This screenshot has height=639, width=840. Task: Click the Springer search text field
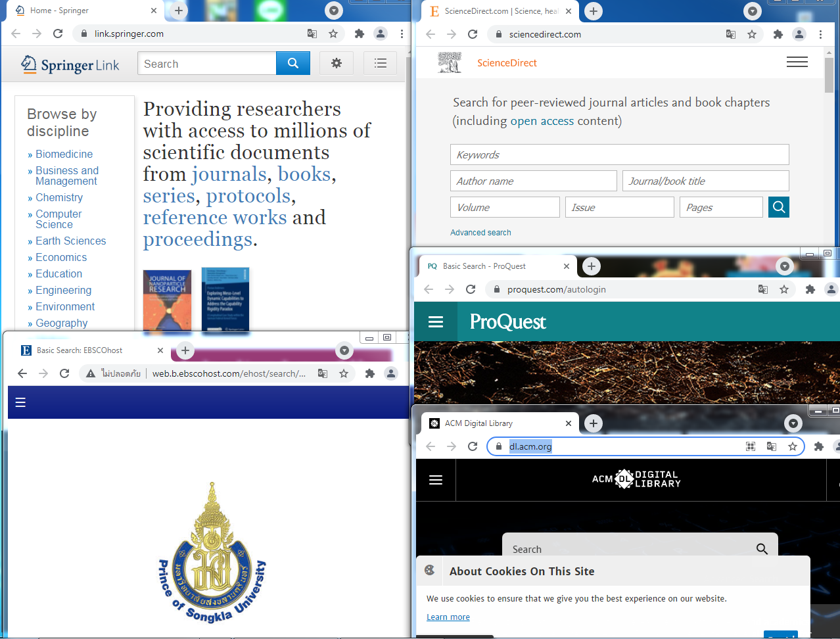(207, 63)
